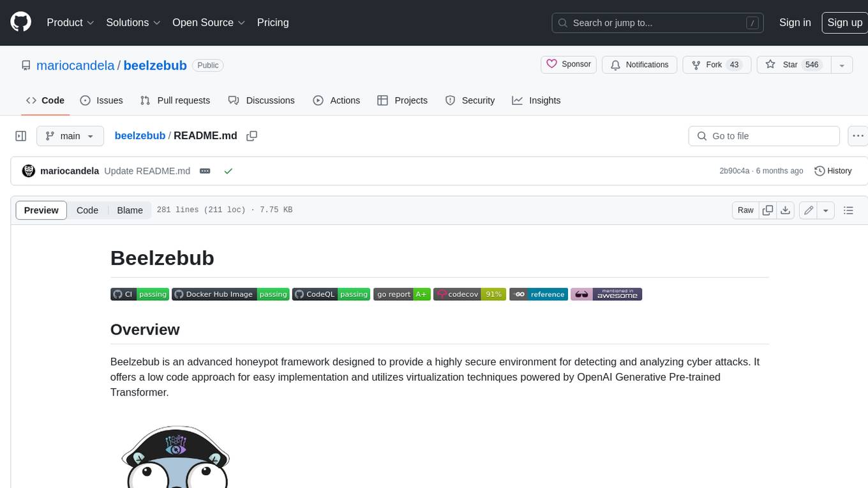The image size is (868, 488).
Task: Open the Raw file view
Action: (745, 210)
